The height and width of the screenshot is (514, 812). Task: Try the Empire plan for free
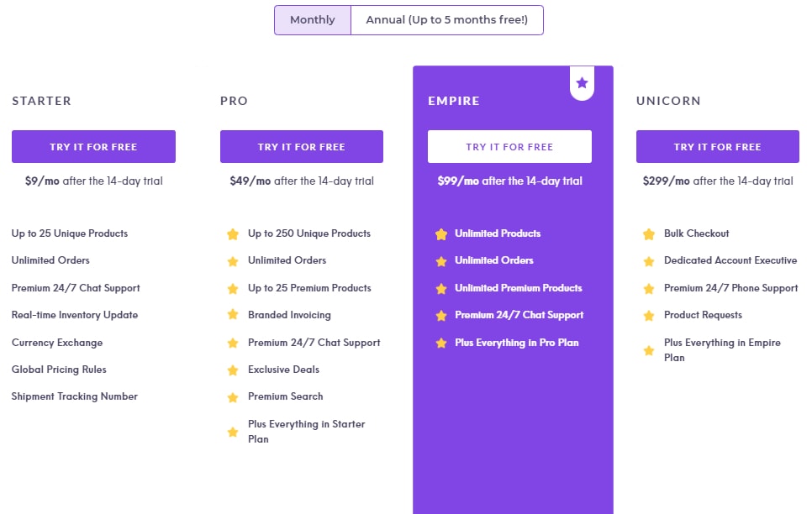pyautogui.click(x=509, y=146)
